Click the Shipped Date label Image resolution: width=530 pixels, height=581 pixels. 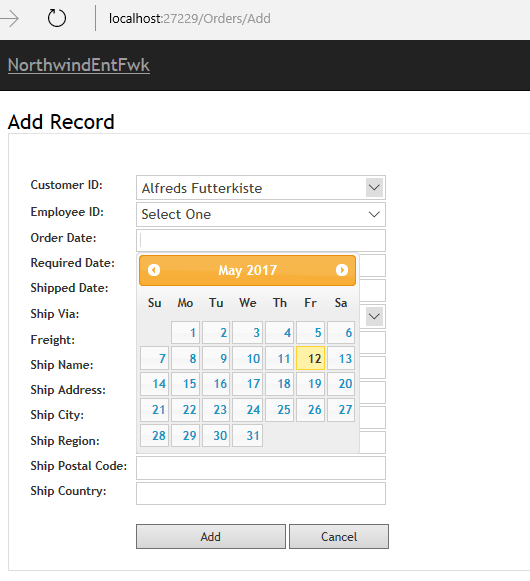tap(69, 288)
